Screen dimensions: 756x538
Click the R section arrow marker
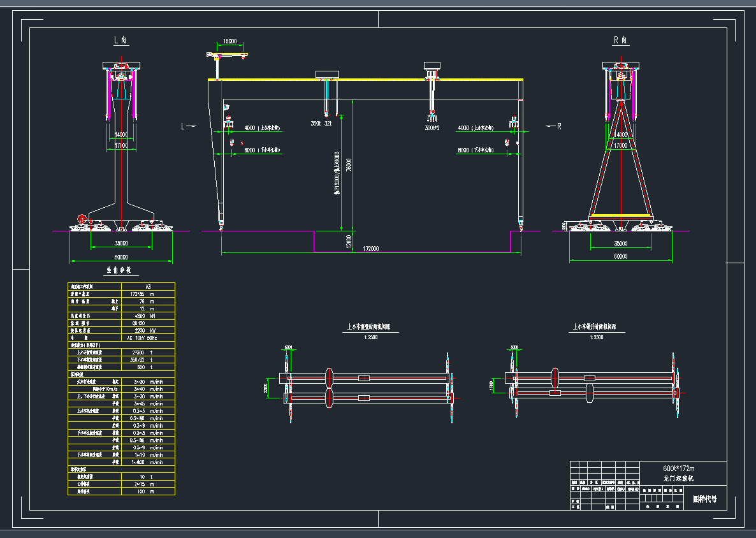553,126
